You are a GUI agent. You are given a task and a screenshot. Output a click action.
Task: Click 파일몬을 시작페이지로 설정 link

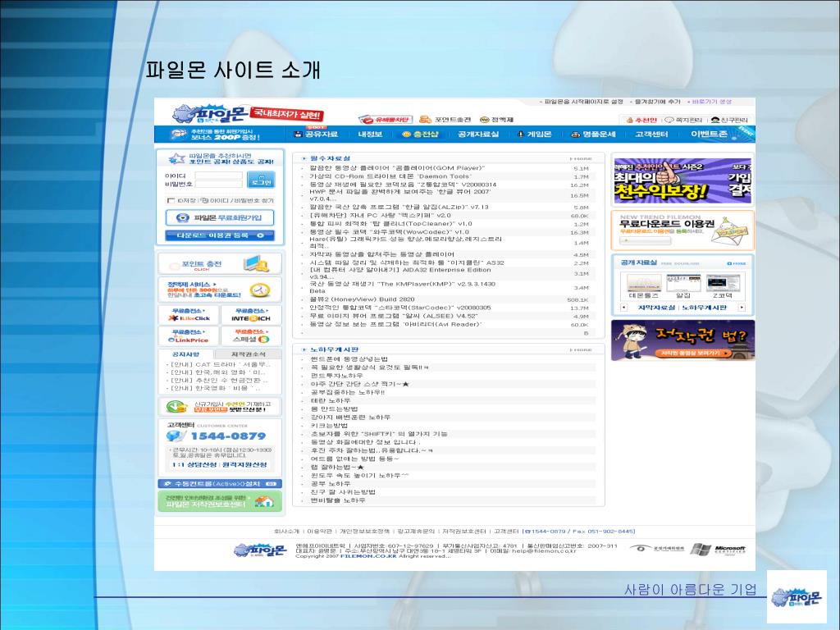[582, 102]
